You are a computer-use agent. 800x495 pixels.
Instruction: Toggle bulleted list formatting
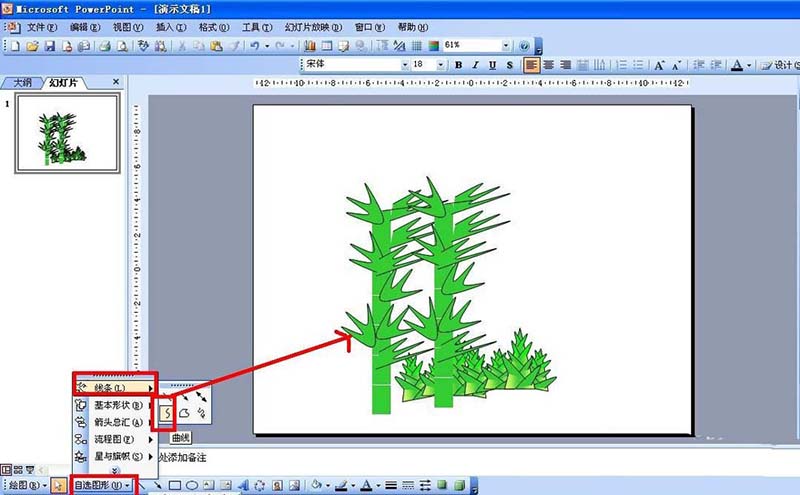click(x=638, y=65)
